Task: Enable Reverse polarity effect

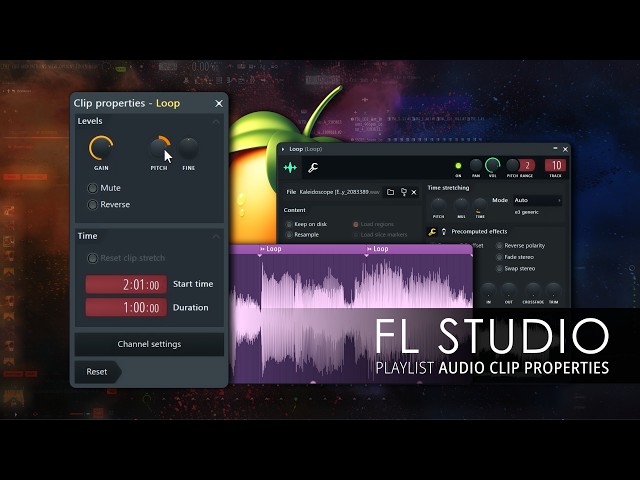Action: (x=520, y=246)
